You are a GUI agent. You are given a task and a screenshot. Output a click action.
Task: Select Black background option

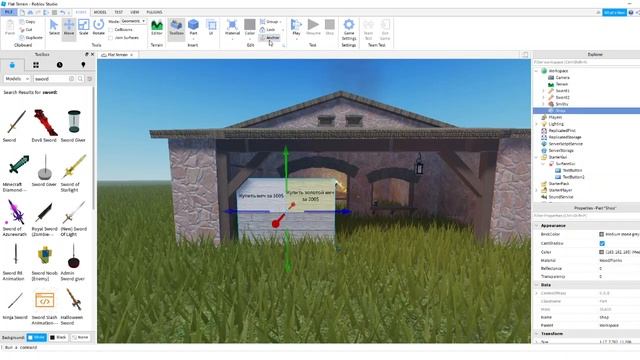(58, 338)
